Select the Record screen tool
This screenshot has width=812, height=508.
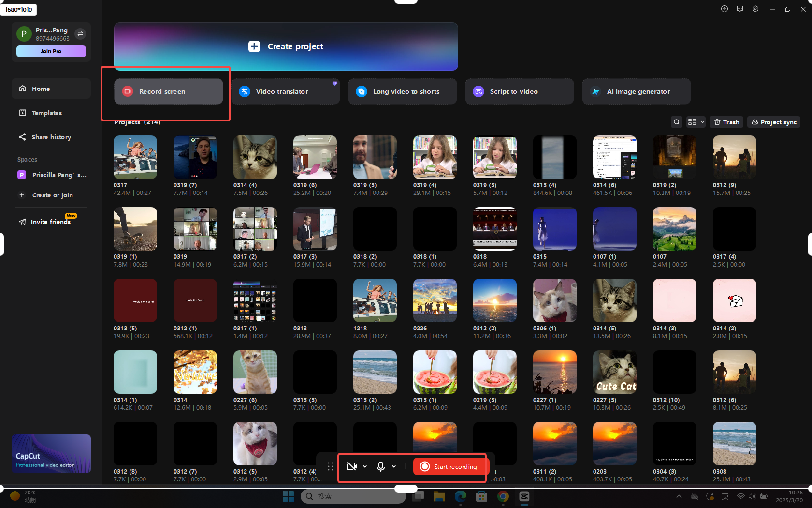(x=168, y=91)
